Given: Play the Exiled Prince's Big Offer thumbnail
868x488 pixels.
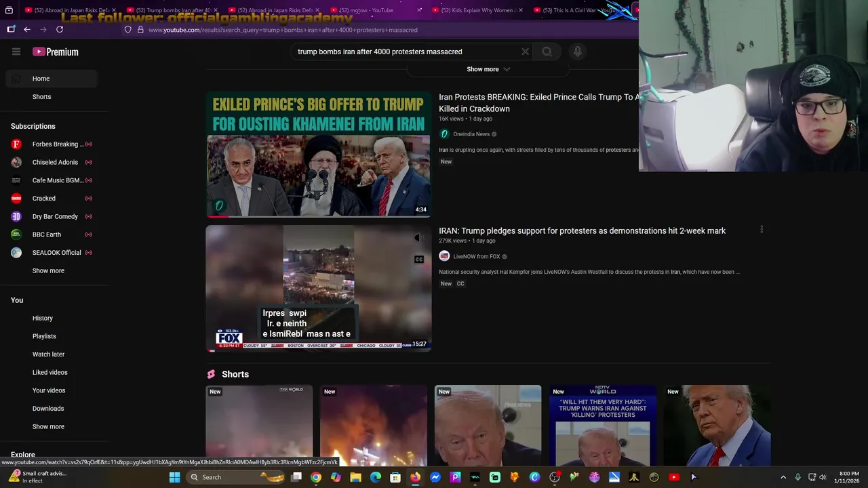Looking at the screenshot, I should pyautogui.click(x=318, y=155).
